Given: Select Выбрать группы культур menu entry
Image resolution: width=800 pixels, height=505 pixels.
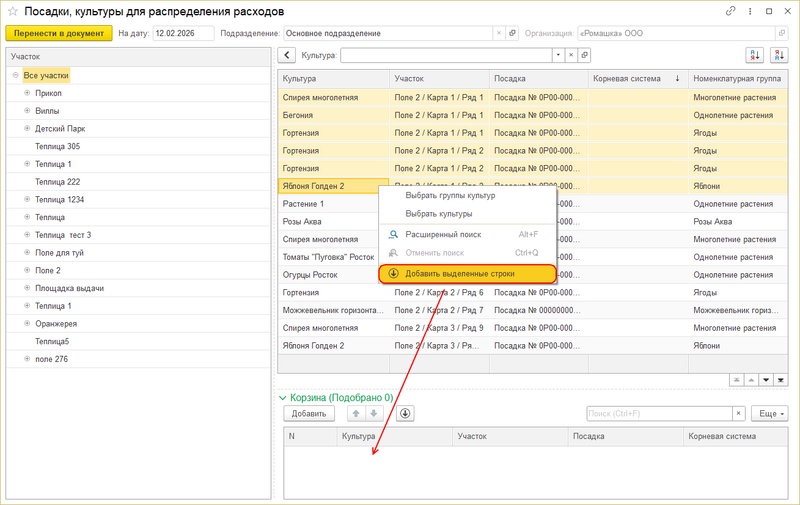Looking at the screenshot, I should [x=450, y=195].
